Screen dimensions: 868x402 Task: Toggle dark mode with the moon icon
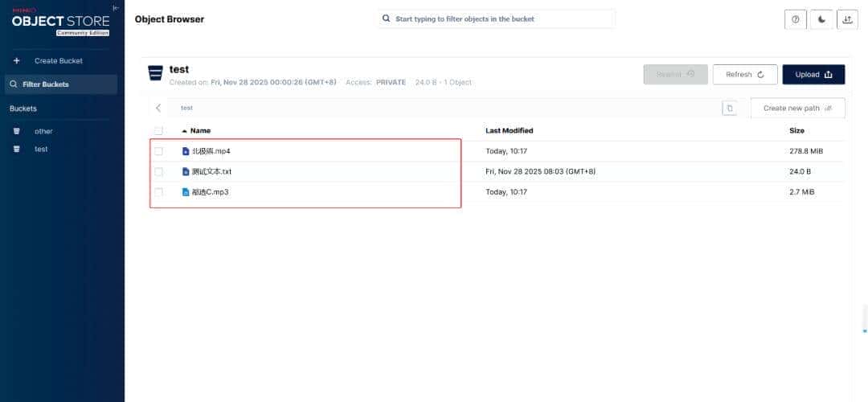(822, 19)
